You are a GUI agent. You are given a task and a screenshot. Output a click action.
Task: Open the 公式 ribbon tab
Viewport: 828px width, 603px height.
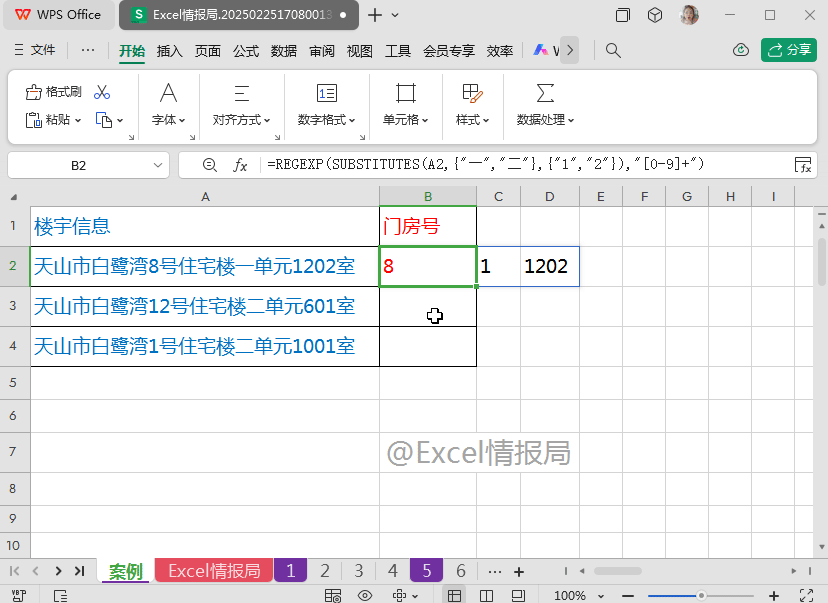[246, 51]
